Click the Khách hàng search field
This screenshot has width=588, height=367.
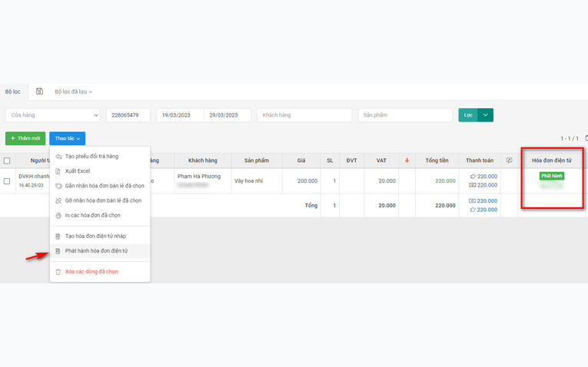point(304,115)
